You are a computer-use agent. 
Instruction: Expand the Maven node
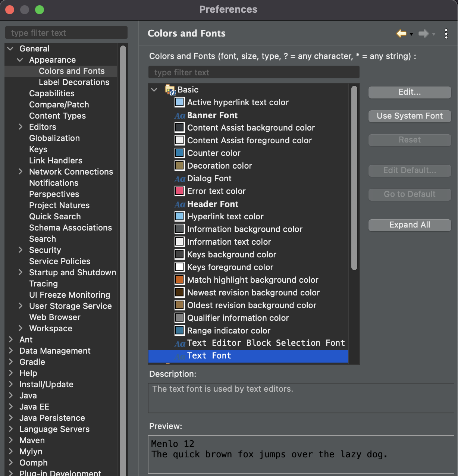click(x=11, y=440)
